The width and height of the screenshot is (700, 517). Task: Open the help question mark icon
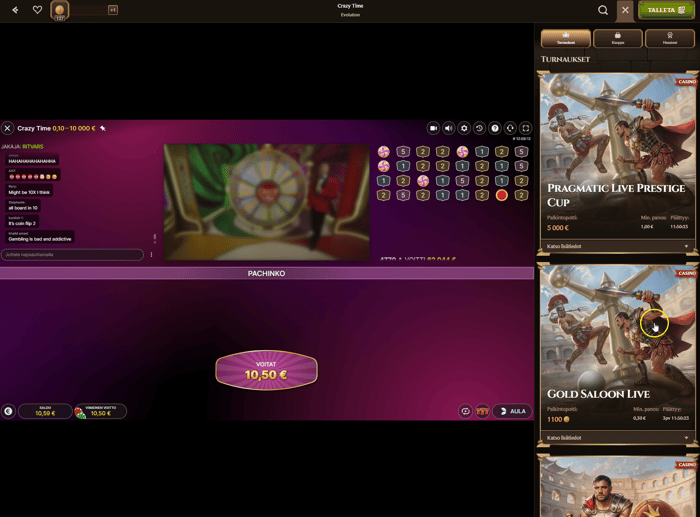coord(495,128)
